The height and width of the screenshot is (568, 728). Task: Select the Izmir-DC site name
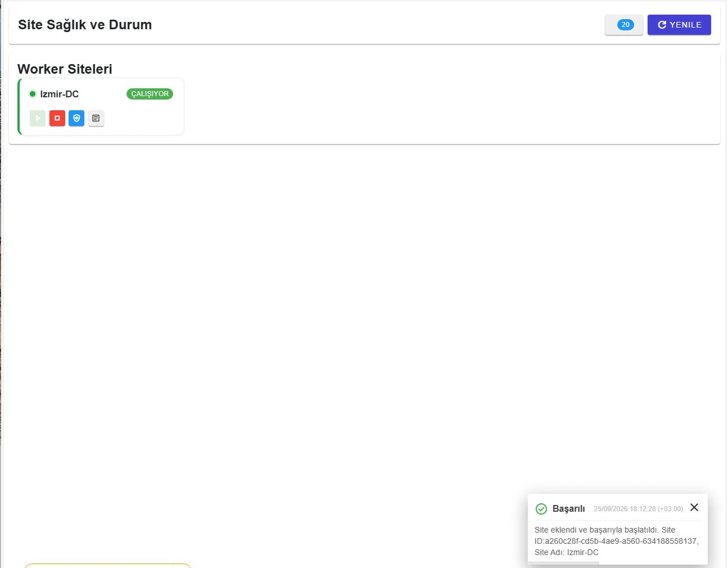coord(60,94)
